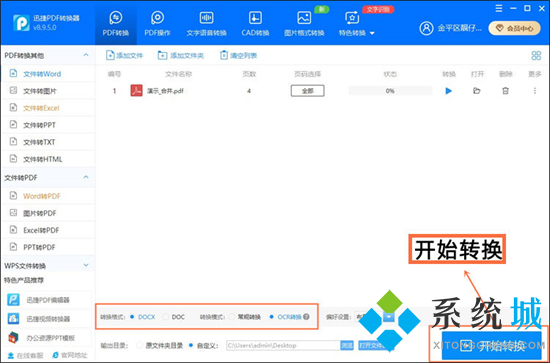The width and height of the screenshot is (550, 363).
Task: Click the 迅捷PDF转换器 app logo
Action: click(x=21, y=23)
